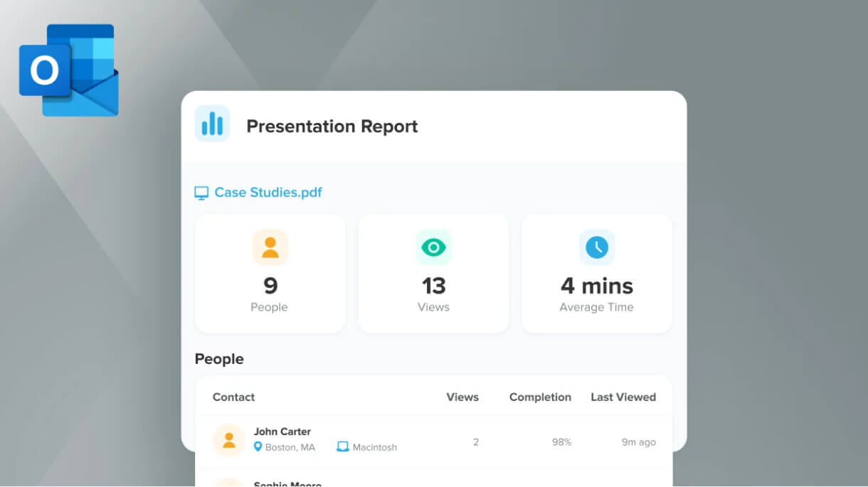Click the Contact column header
The image size is (868, 487).
tap(233, 397)
